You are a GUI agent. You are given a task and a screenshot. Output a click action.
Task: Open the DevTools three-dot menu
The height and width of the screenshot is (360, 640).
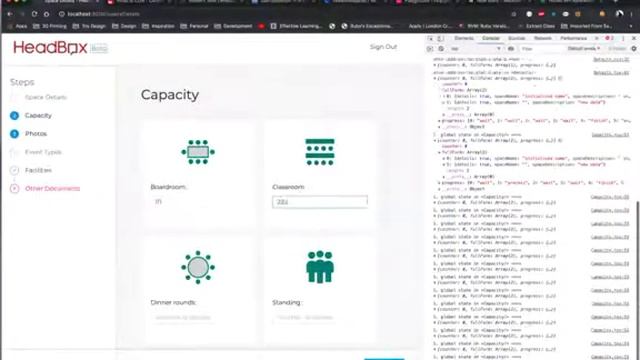pos(623,38)
